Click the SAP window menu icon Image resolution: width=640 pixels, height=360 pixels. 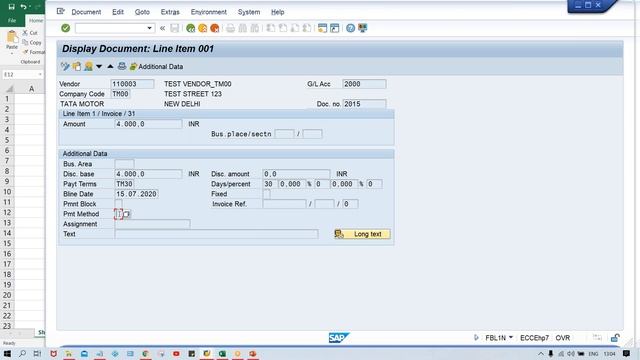(61, 11)
